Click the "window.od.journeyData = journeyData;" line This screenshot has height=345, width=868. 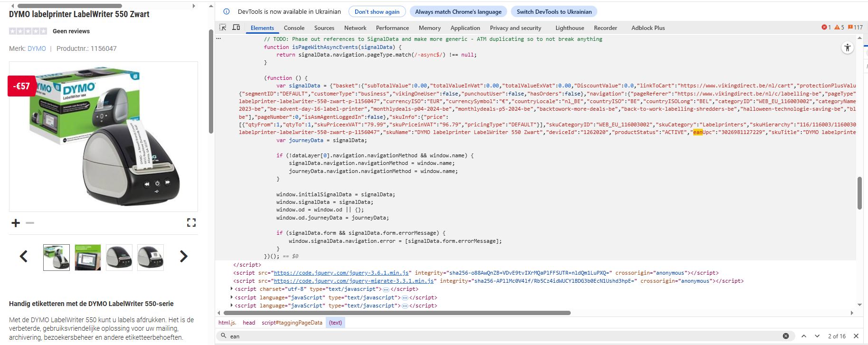(x=332, y=218)
